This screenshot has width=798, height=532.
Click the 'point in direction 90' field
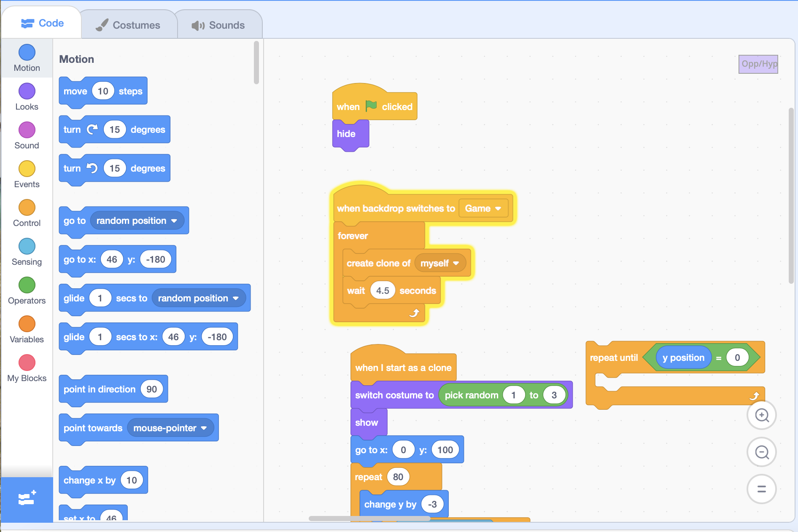point(152,389)
